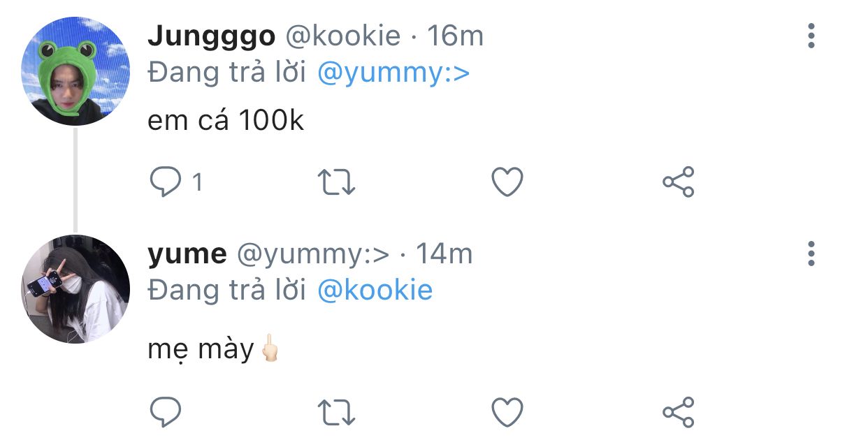Open more options for yume's tweet
The height and width of the screenshot is (440, 868).
(811, 254)
